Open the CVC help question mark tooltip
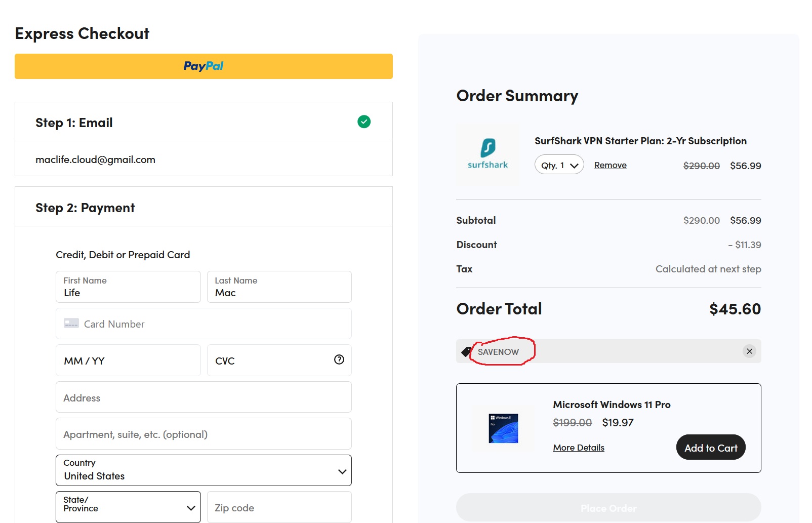812x523 pixels. [x=338, y=360]
